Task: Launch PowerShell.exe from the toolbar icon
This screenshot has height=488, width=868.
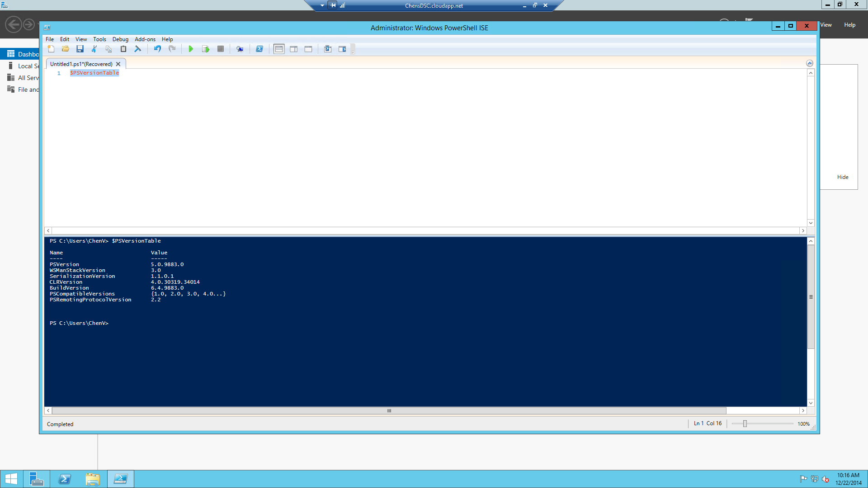Action: (259, 49)
